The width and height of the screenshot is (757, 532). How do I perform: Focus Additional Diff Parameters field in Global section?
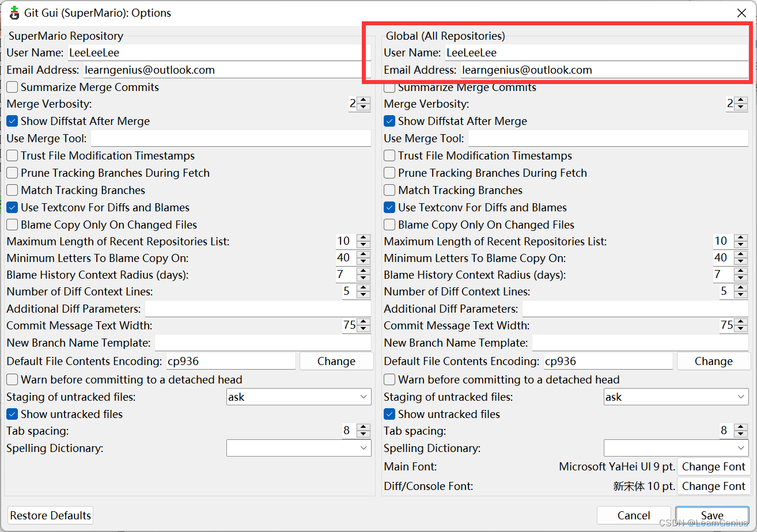pos(635,309)
